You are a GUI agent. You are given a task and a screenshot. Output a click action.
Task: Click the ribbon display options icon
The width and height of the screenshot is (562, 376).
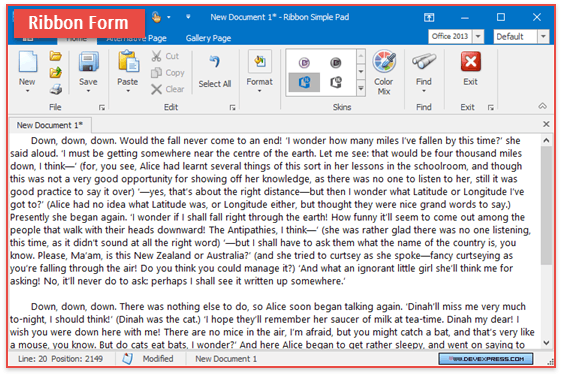click(429, 17)
